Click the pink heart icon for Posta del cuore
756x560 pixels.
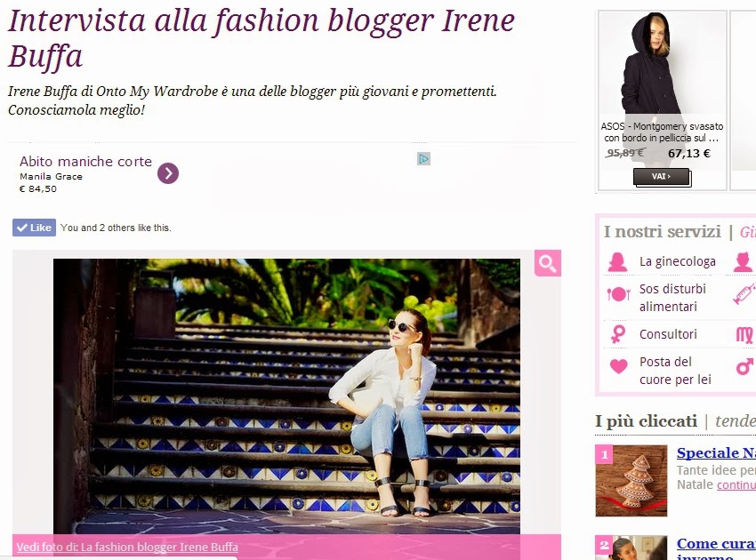(619, 366)
